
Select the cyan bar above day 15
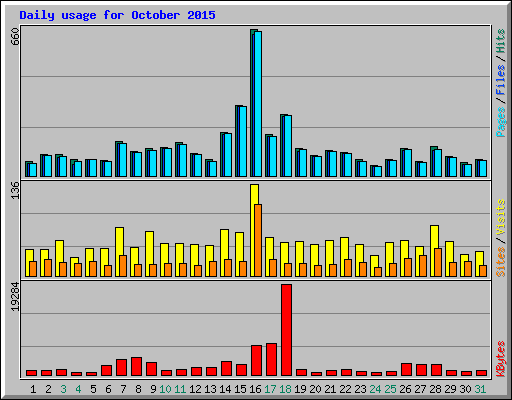point(243,141)
